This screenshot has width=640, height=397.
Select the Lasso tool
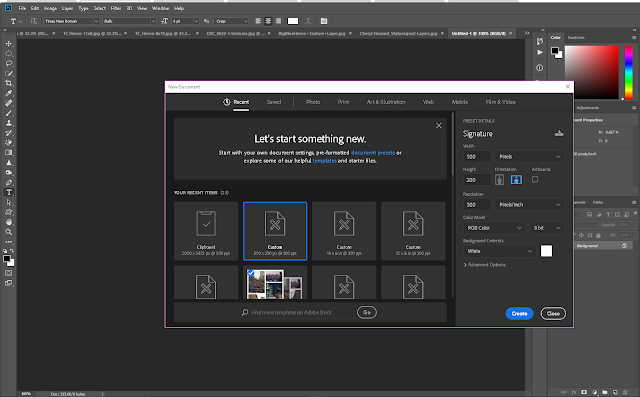tap(9, 64)
